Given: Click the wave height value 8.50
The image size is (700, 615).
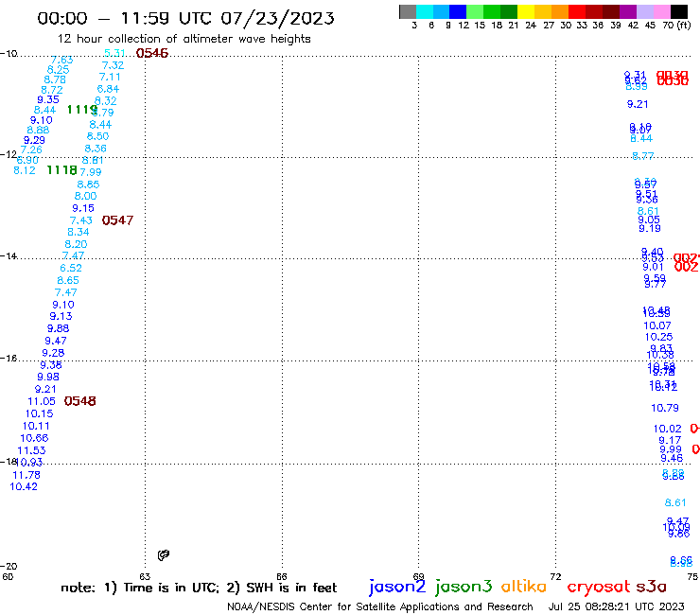Looking at the screenshot, I should tap(97, 136).
